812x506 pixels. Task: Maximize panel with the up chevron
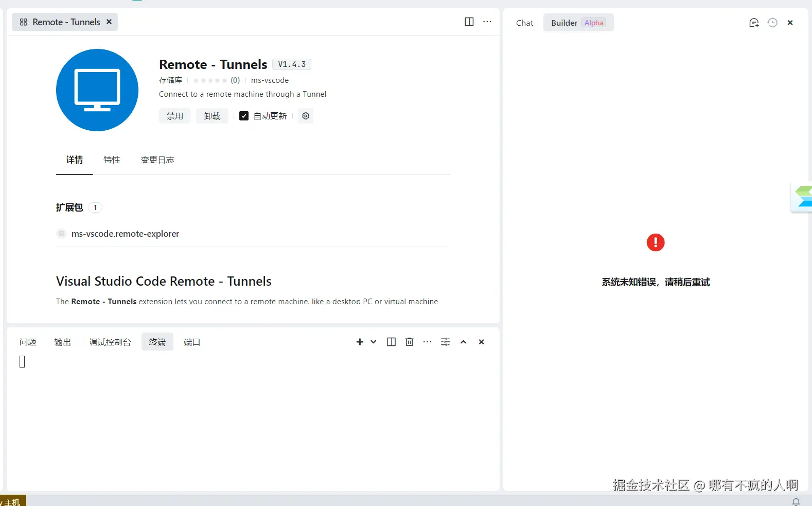pos(463,342)
